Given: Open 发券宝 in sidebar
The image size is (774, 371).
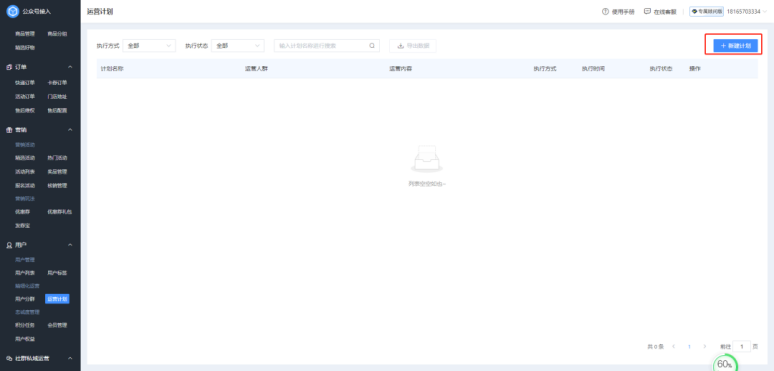Looking at the screenshot, I should 22,225.
